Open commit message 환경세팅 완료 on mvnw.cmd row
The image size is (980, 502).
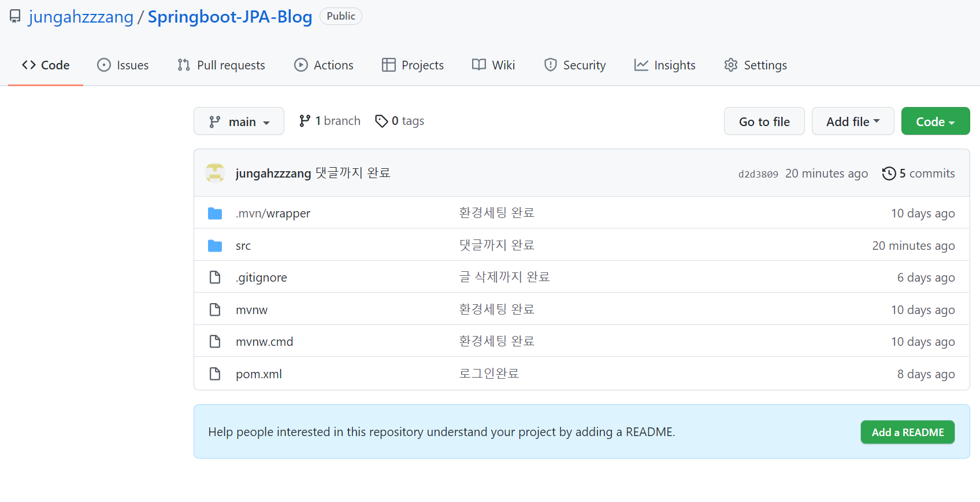(497, 341)
